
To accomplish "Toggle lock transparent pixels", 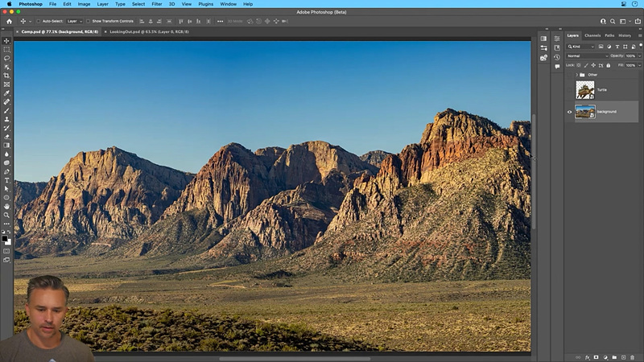I will [x=579, y=65].
